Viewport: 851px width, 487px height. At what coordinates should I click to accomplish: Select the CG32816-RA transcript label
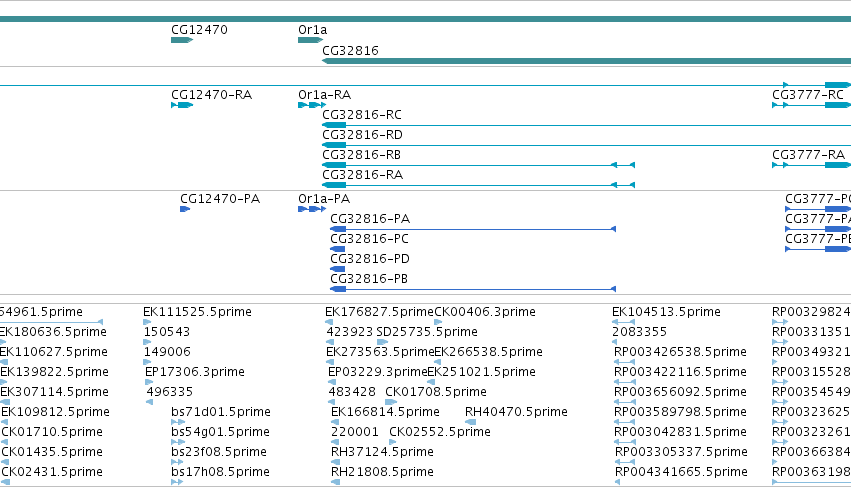[363, 175]
